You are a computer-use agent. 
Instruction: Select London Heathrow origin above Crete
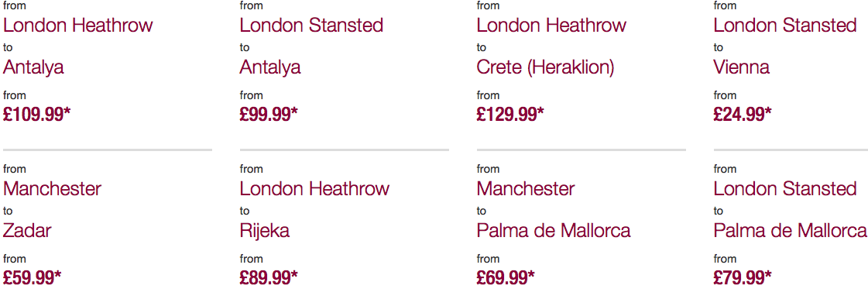pyautogui.click(x=551, y=25)
